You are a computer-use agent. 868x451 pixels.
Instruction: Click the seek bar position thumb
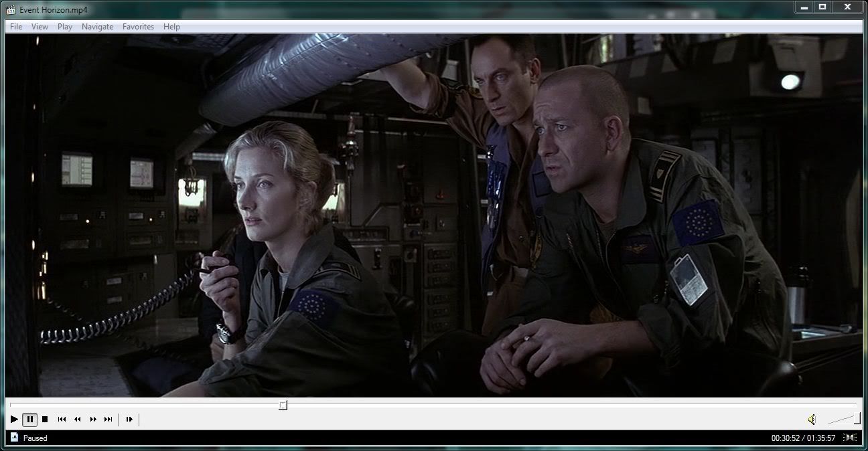pos(283,405)
